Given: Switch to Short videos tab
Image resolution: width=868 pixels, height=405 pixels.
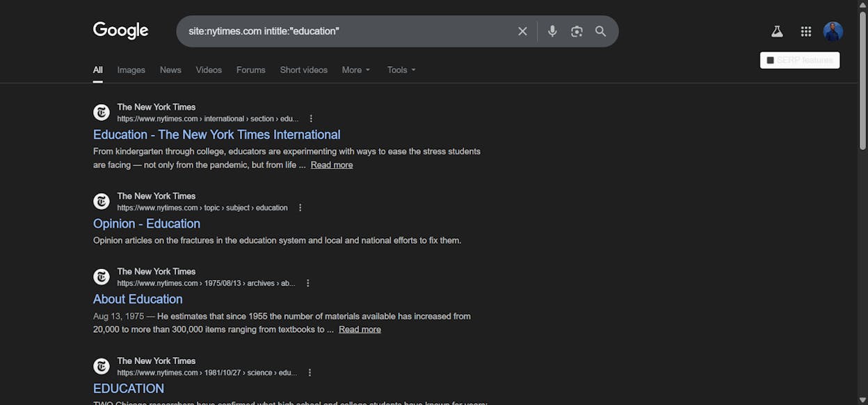Looking at the screenshot, I should click(304, 70).
